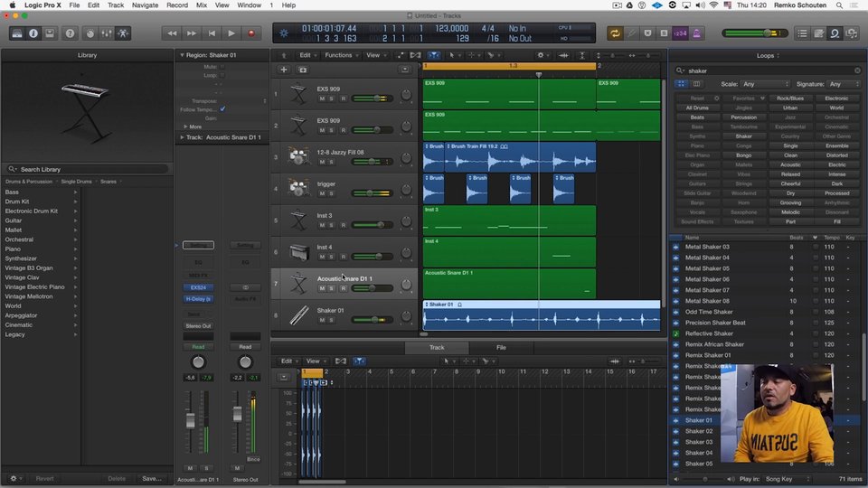The image size is (868, 488).
Task: Open the Media browser button
Action: tap(851, 33)
